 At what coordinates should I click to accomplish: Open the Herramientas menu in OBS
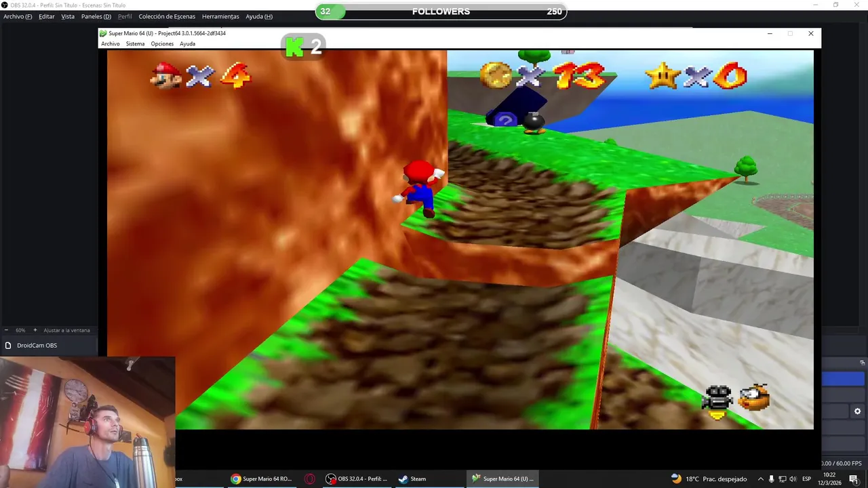pos(220,16)
